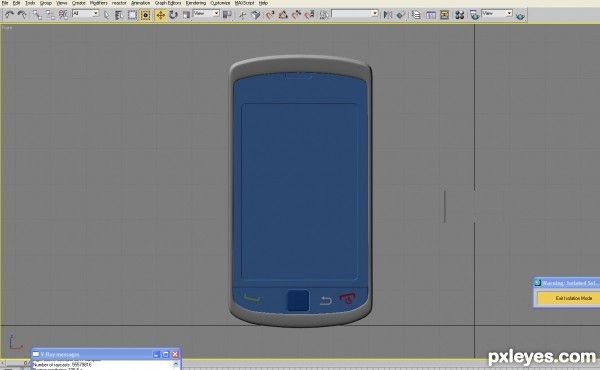
Task: Click Exit Isolation Mode button
Action: tap(568, 298)
